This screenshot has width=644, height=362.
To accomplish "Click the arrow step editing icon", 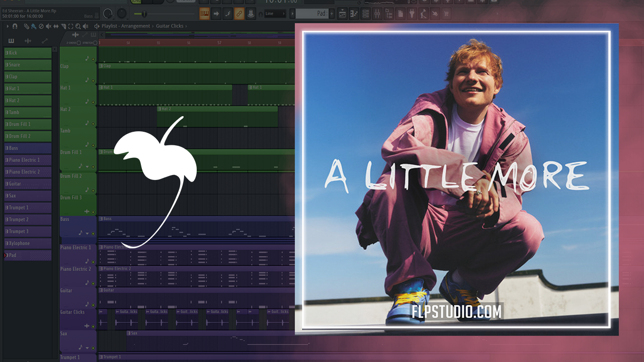I will 216,14.
